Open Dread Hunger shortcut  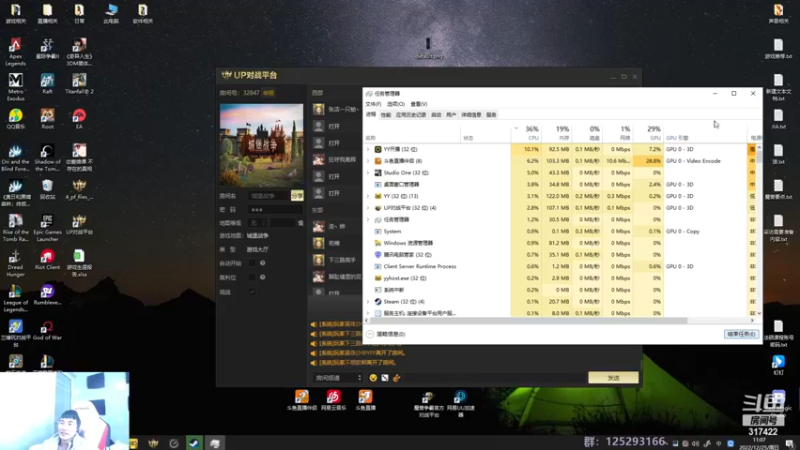(x=15, y=262)
